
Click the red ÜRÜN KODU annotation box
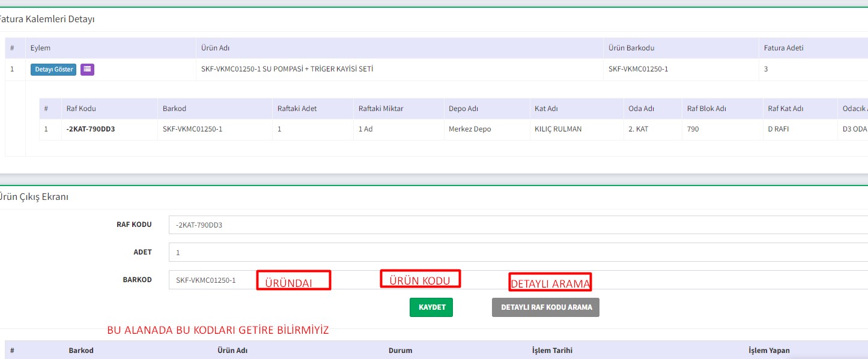420,279
